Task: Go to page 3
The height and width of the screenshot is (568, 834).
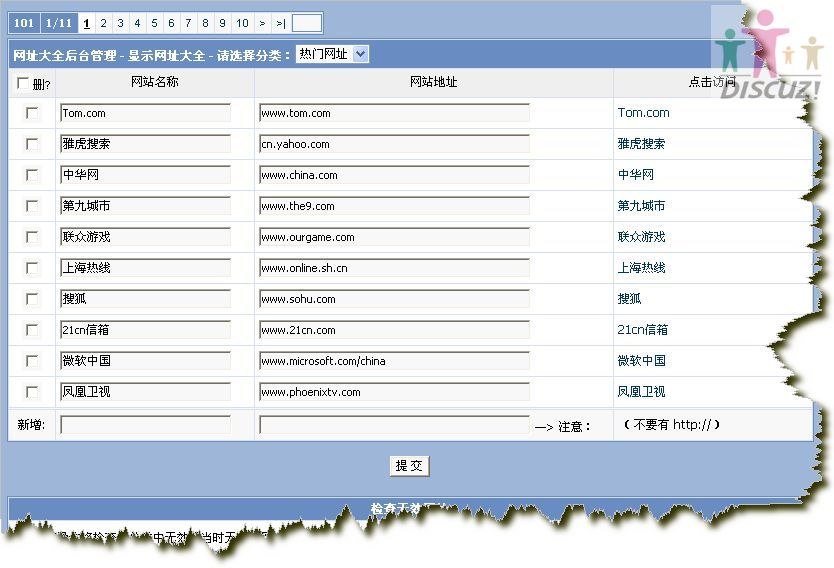Action: pyautogui.click(x=120, y=23)
